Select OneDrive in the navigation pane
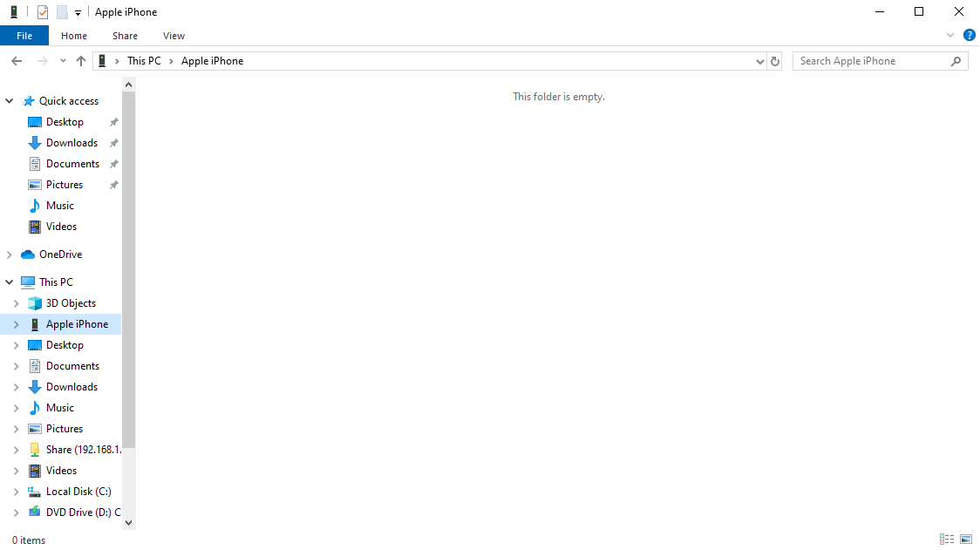980x550 pixels. coord(60,255)
